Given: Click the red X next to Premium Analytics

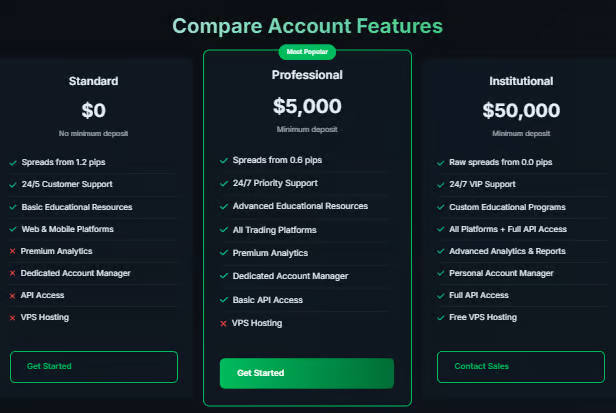Looking at the screenshot, I should click(x=13, y=251).
